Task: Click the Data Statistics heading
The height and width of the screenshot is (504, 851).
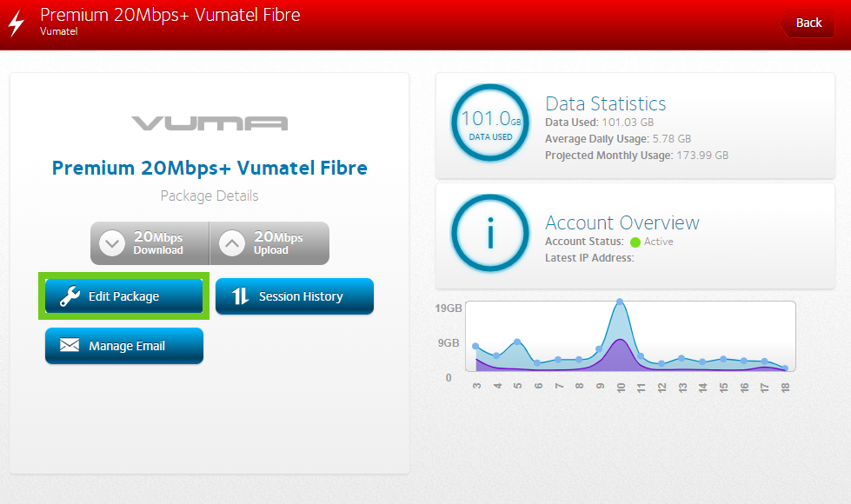Action: point(605,103)
